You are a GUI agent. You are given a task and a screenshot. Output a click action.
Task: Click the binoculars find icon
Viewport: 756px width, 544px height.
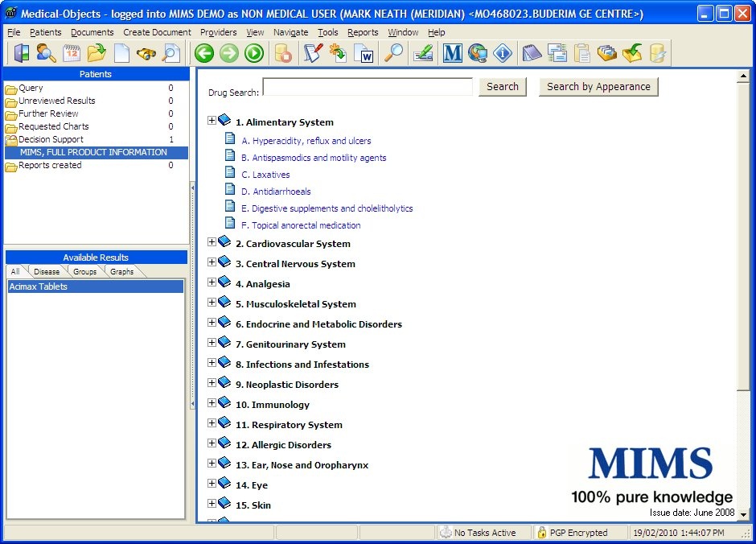146,53
